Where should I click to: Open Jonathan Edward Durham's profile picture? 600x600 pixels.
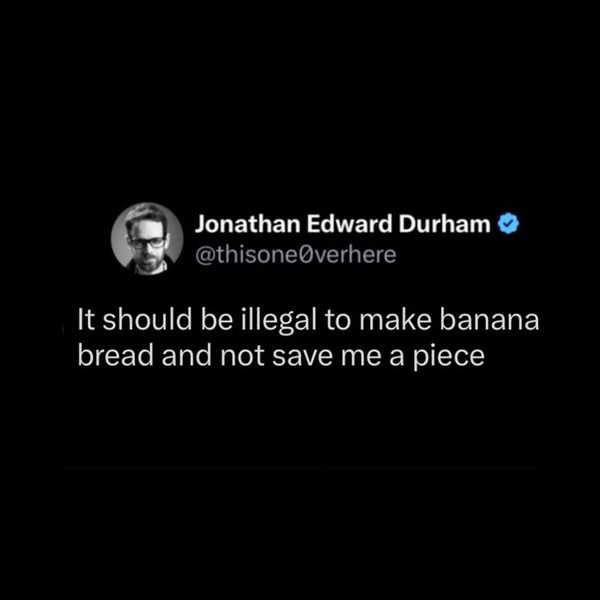147,239
